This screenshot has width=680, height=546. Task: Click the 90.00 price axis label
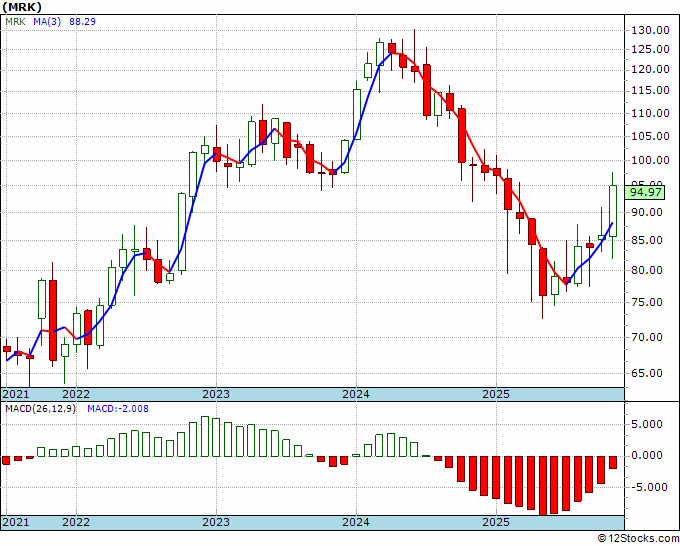(647, 212)
